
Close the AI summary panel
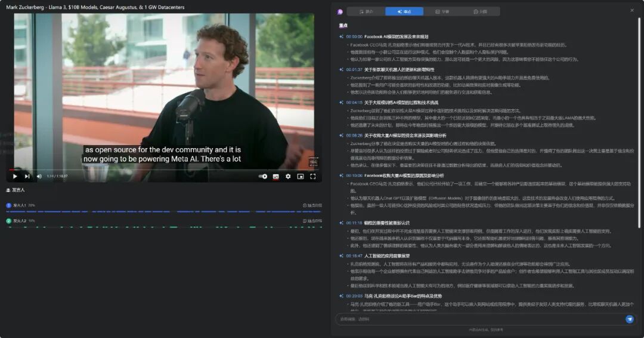[x=632, y=10]
